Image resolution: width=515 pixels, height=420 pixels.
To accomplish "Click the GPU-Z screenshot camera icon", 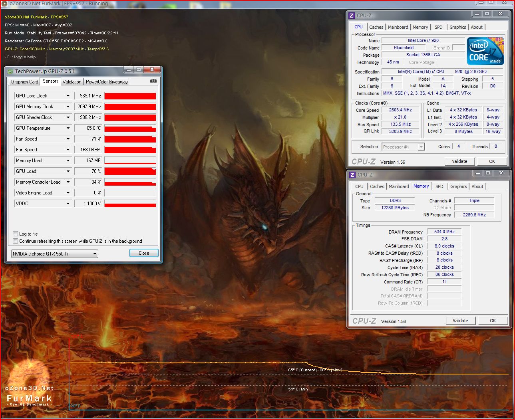I will 153,81.
